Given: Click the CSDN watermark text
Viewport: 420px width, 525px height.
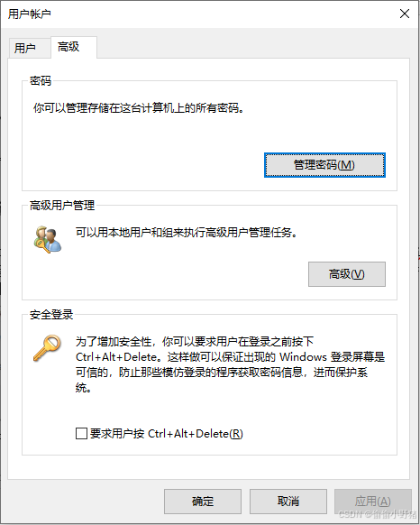Looking at the screenshot, I should (x=378, y=514).
